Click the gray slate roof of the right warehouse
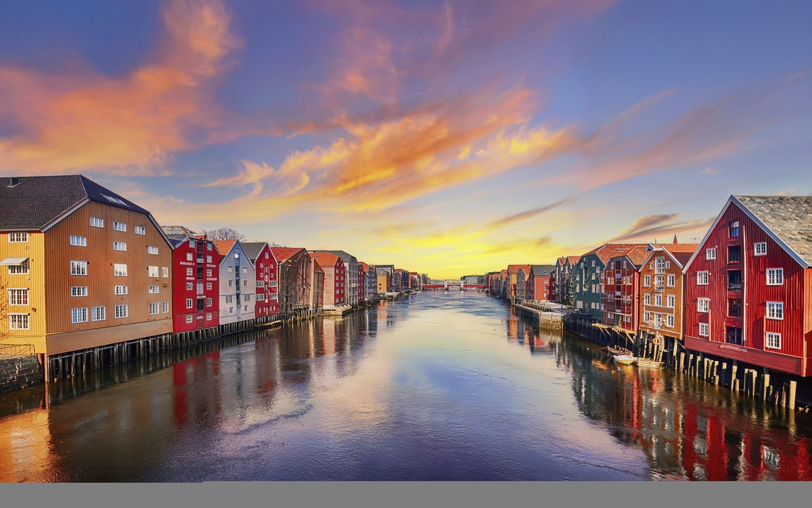The width and height of the screenshot is (812, 508). coord(785,217)
